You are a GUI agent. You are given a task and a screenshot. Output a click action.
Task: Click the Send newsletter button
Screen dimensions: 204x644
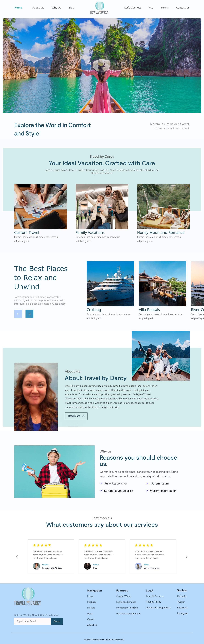[x=57, y=621]
